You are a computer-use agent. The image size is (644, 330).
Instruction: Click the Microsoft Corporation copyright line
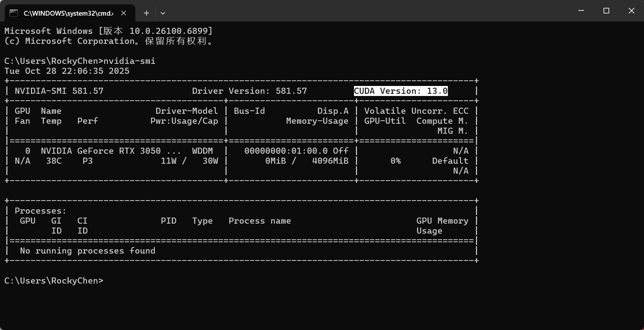(x=109, y=41)
